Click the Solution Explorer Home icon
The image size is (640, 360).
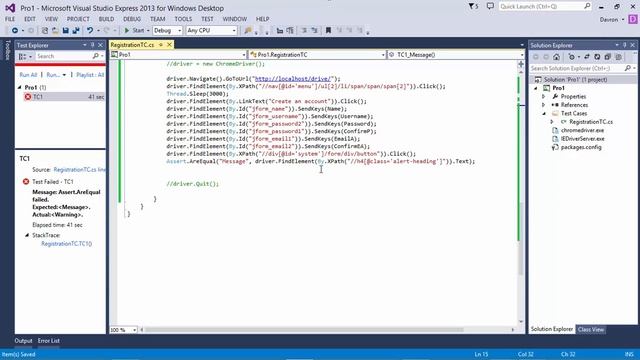click(x=556, y=57)
